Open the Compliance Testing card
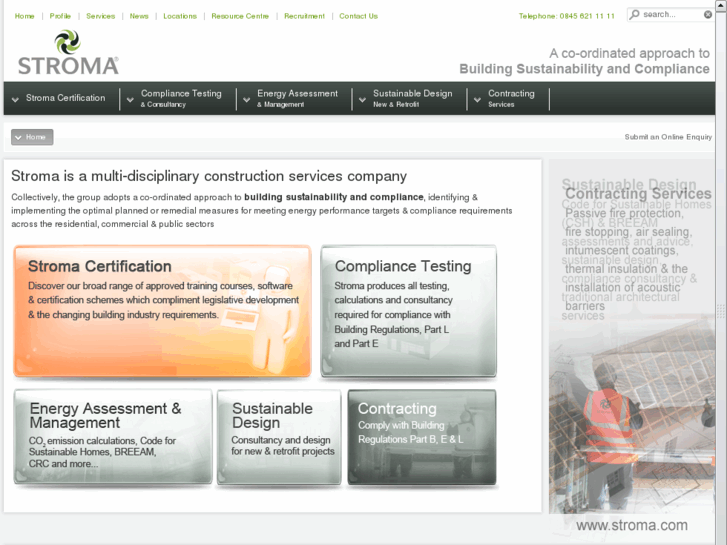The height and width of the screenshot is (545, 727). click(408, 311)
